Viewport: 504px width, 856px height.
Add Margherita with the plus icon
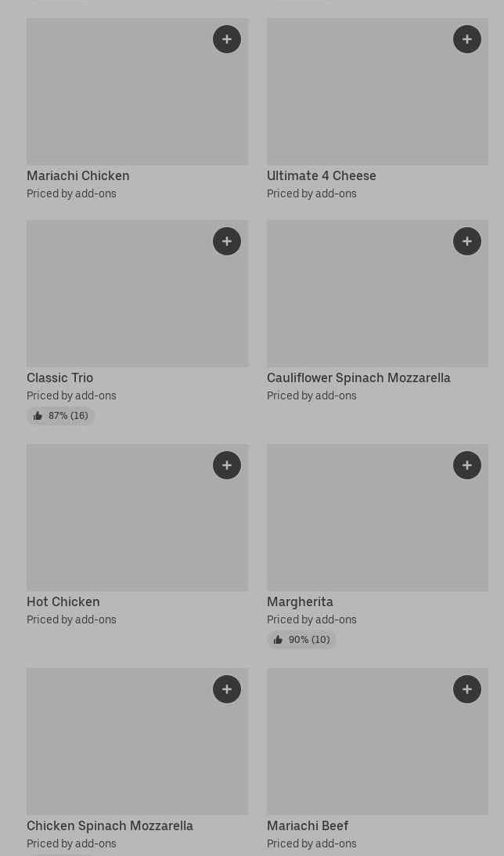click(x=467, y=465)
